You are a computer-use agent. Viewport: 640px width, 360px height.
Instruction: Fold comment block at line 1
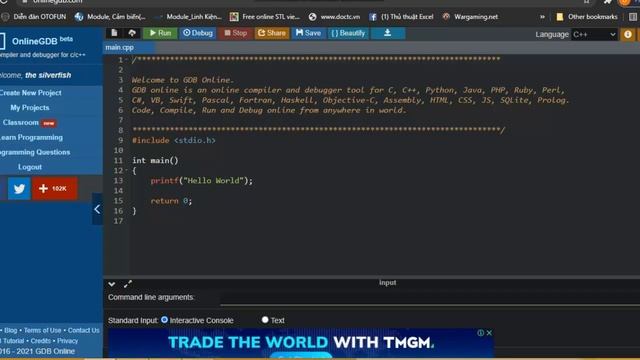[x=127, y=60]
